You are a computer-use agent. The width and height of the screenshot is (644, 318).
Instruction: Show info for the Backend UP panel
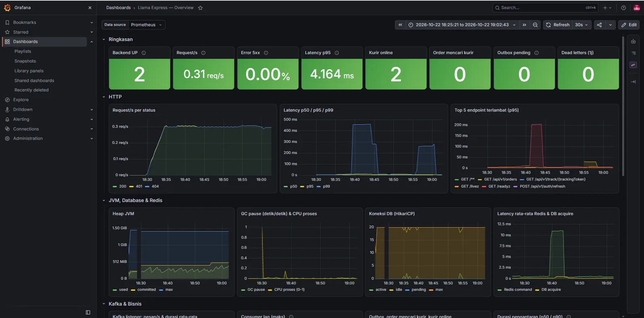coord(144,53)
